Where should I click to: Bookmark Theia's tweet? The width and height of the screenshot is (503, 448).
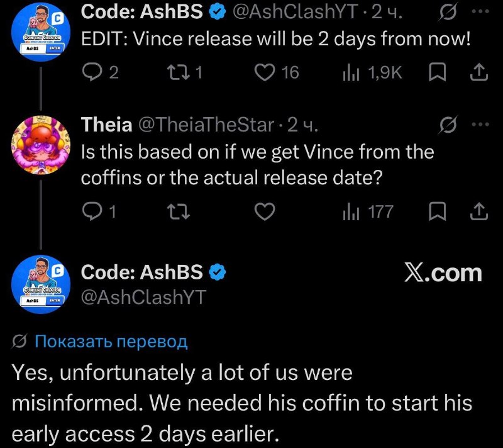tap(437, 212)
